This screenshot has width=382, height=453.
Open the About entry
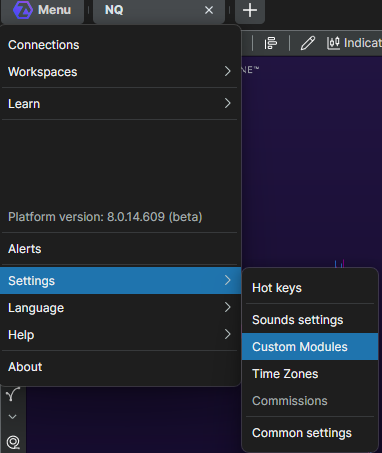[x=120, y=367]
